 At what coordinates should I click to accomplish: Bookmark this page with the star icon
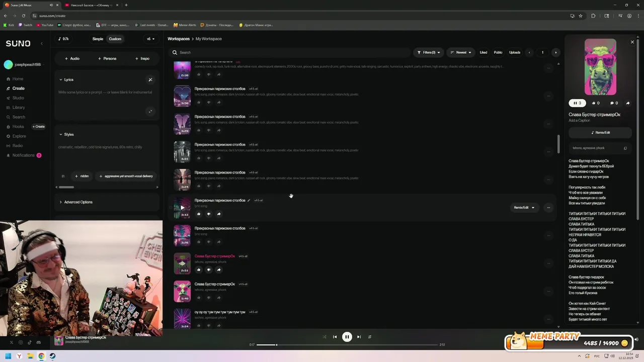click(581, 16)
